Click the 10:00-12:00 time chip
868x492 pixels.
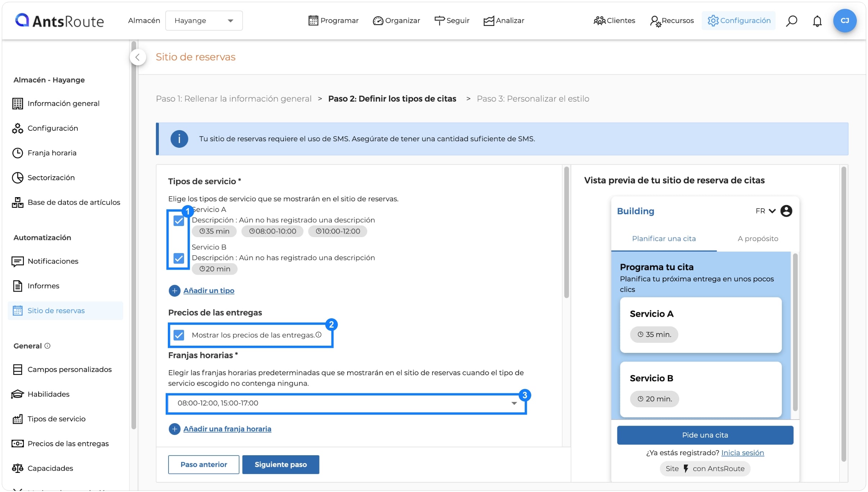tap(337, 231)
